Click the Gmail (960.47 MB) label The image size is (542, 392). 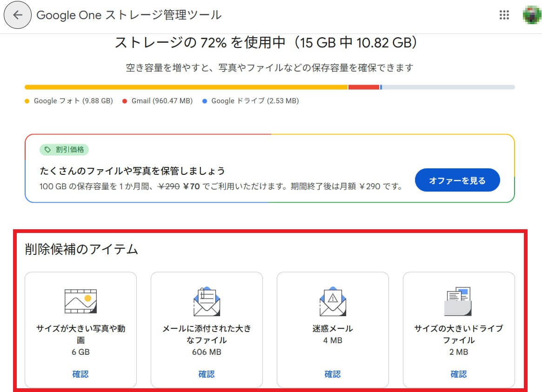tap(162, 101)
